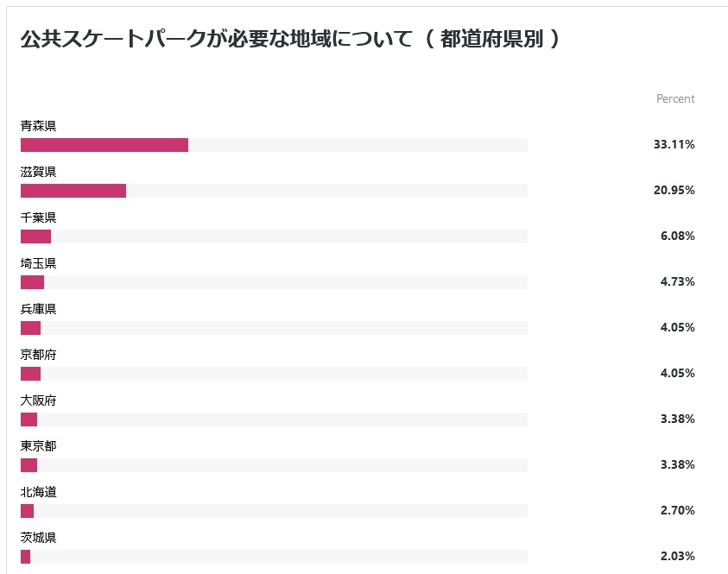Select the 大阪府 label

(x=39, y=401)
